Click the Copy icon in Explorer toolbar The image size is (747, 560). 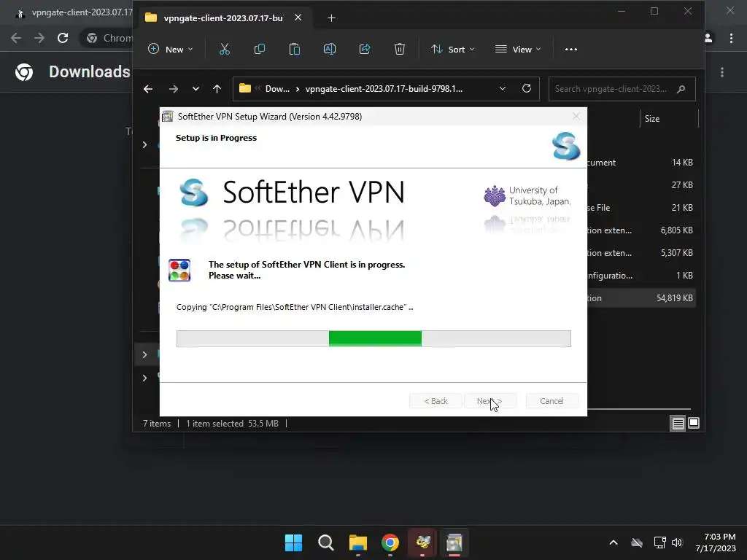259,49
